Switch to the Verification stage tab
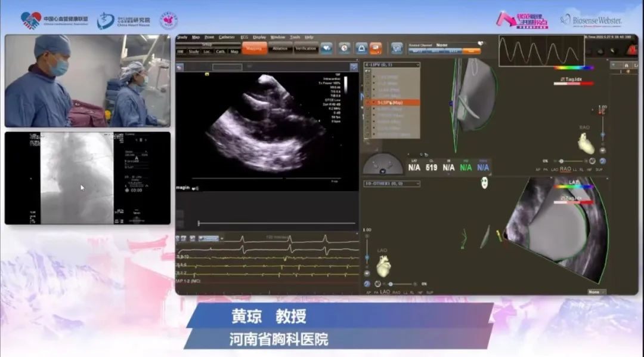The image size is (644, 357). [305, 48]
